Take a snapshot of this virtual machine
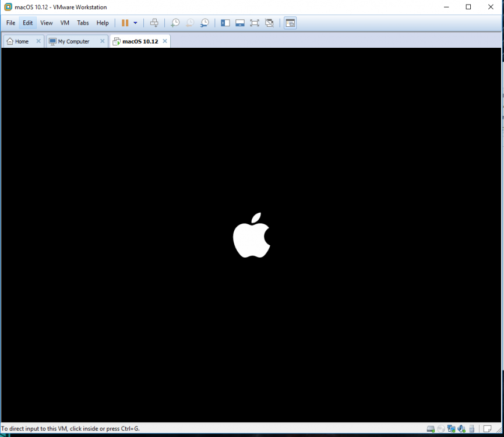The image size is (504, 437). point(175,23)
